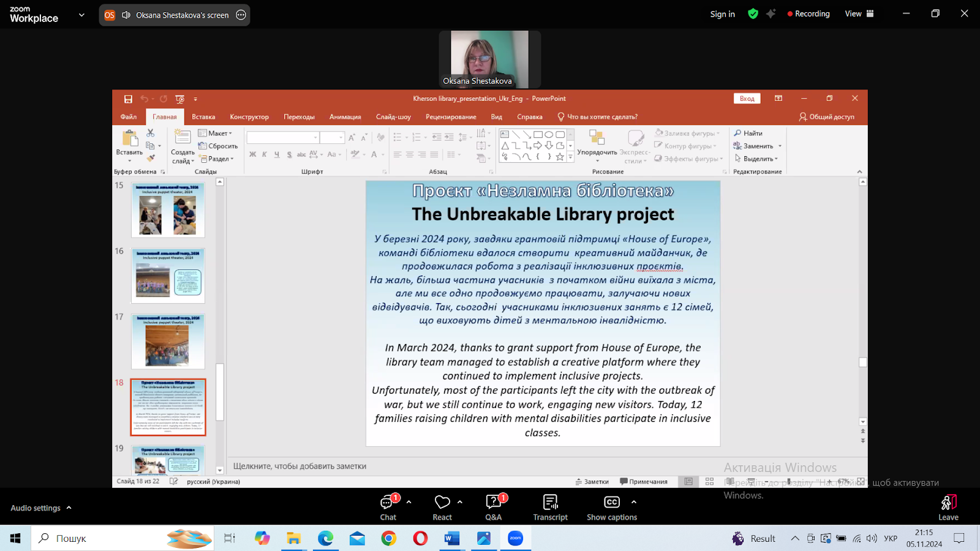Expand React options arrow

[459, 502]
